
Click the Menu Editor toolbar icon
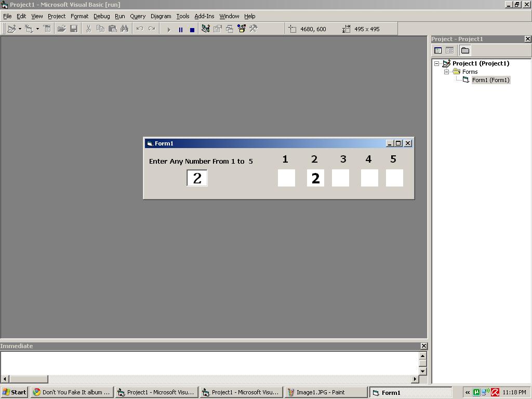coord(47,29)
